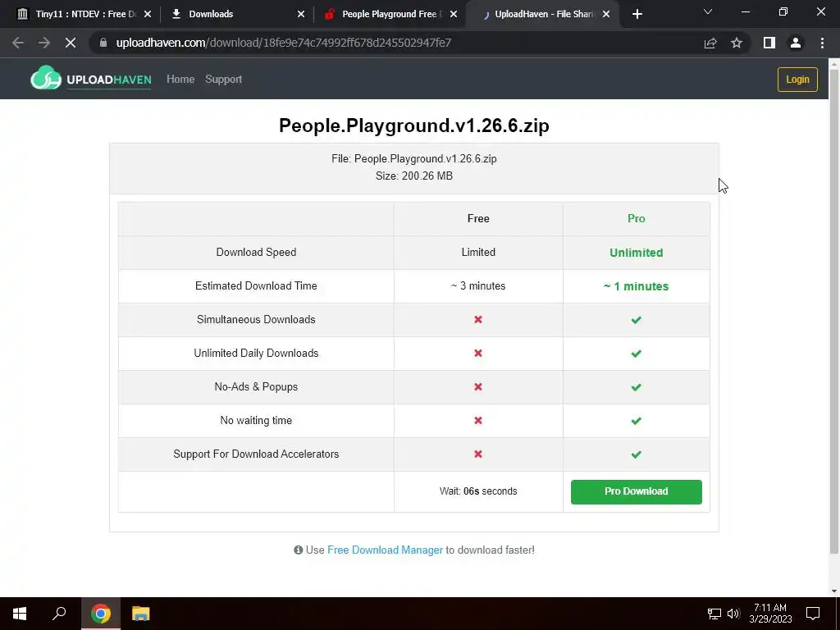Open File Explorer from the taskbar
The height and width of the screenshot is (630, 840).
click(140, 614)
